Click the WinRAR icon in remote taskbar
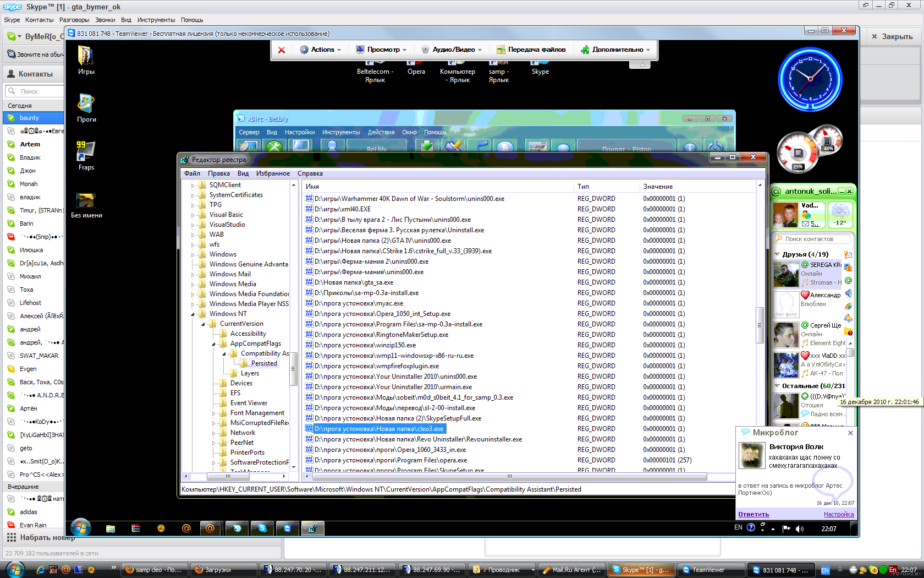Screen dimensions: 924x578 136,528
